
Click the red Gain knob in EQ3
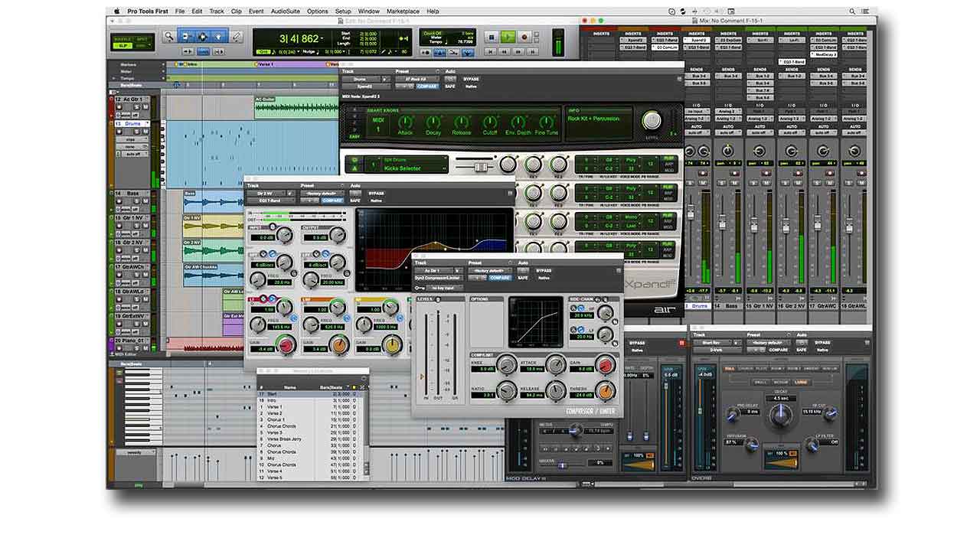click(x=287, y=347)
